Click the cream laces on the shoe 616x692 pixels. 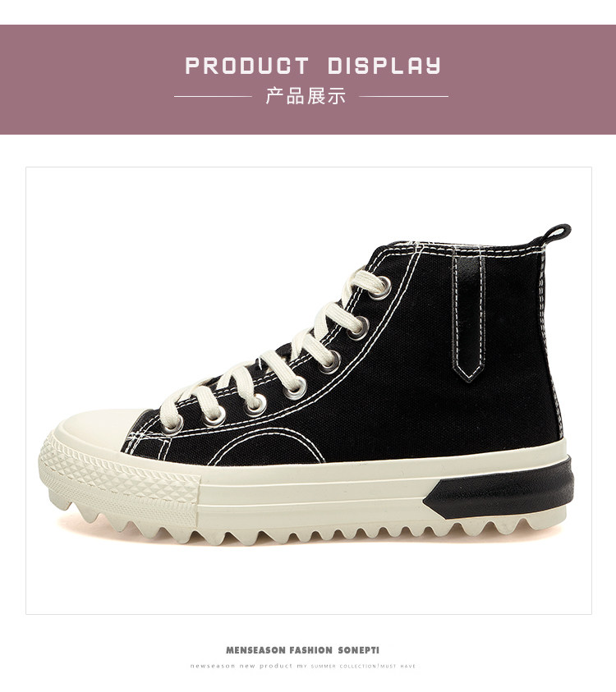click(x=269, y=353)
